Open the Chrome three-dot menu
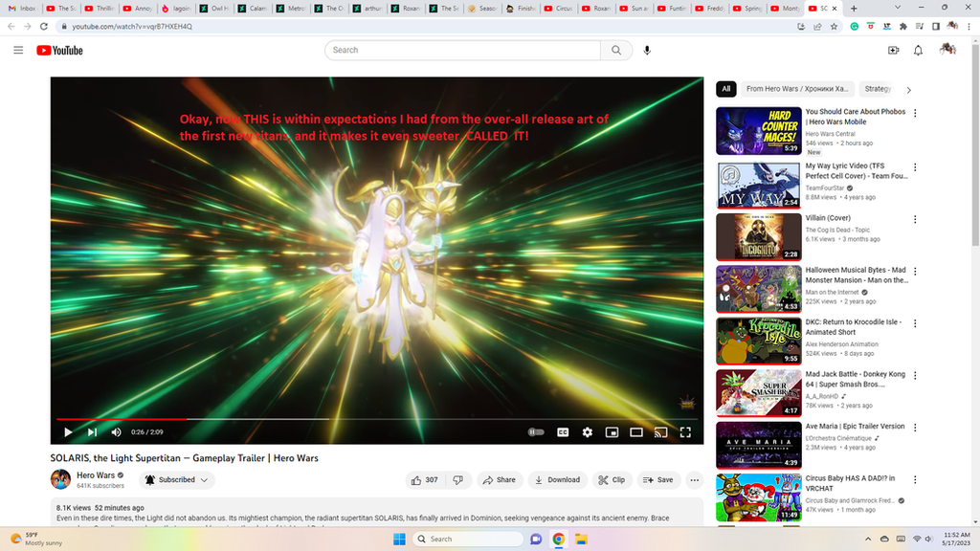The width and height of the screenshot is (980, 551). (x=969, y=26)
